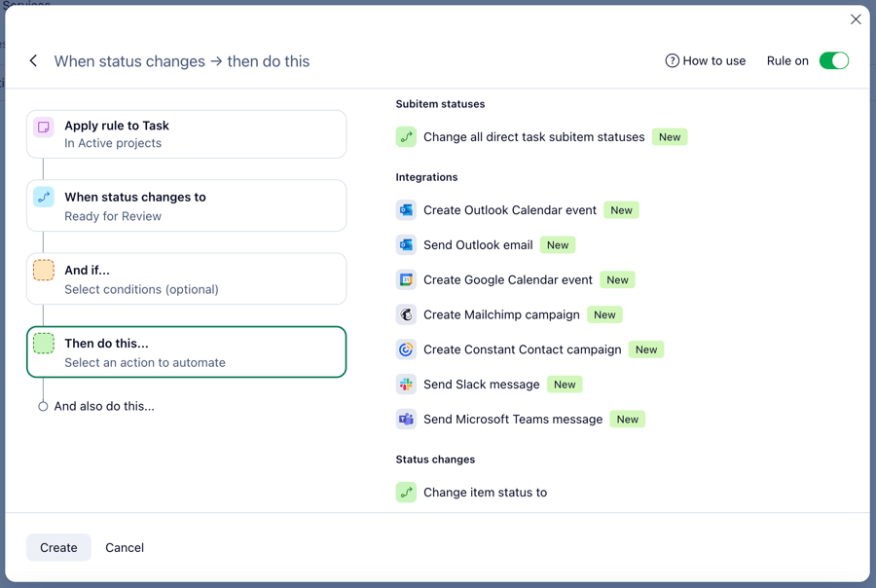Go back using the left arrow

pos(34,61)
